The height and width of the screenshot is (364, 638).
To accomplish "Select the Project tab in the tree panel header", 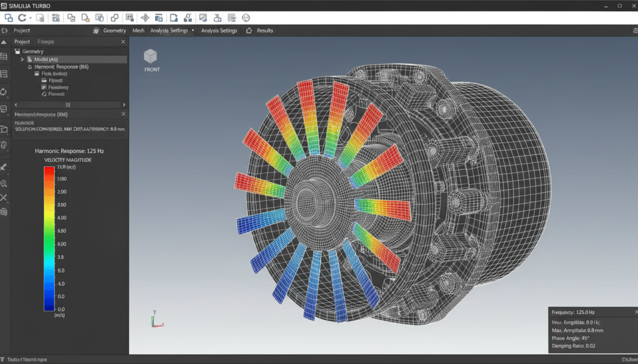I will click(x=22, y=42).
